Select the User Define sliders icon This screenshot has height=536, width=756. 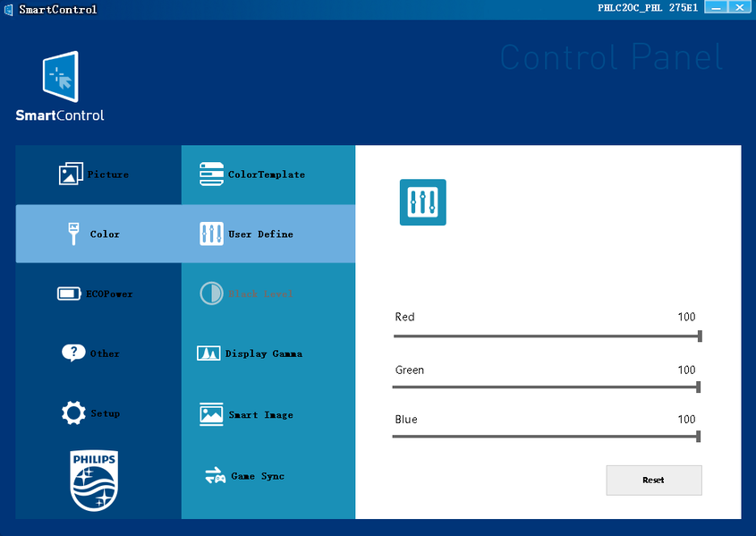pyautogui.click(x=211, y=234)
